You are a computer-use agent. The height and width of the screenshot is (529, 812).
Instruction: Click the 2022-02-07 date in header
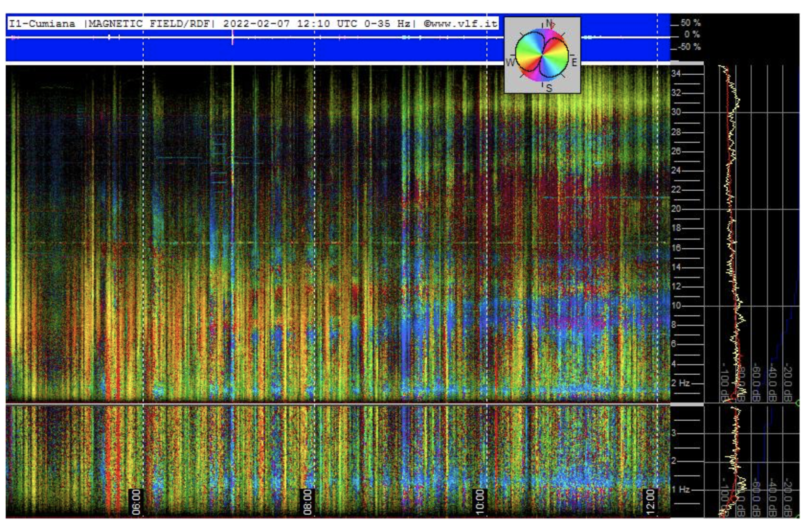pos(256,23)
